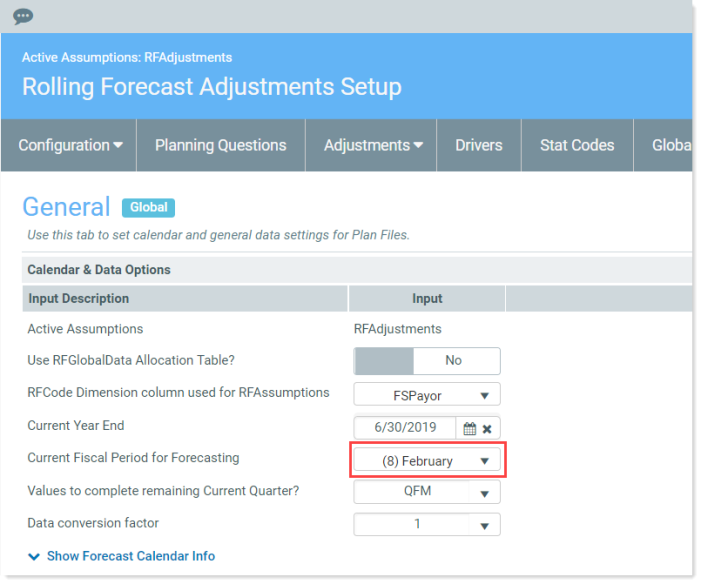Open the QFM values dropdown

point(427,491)
